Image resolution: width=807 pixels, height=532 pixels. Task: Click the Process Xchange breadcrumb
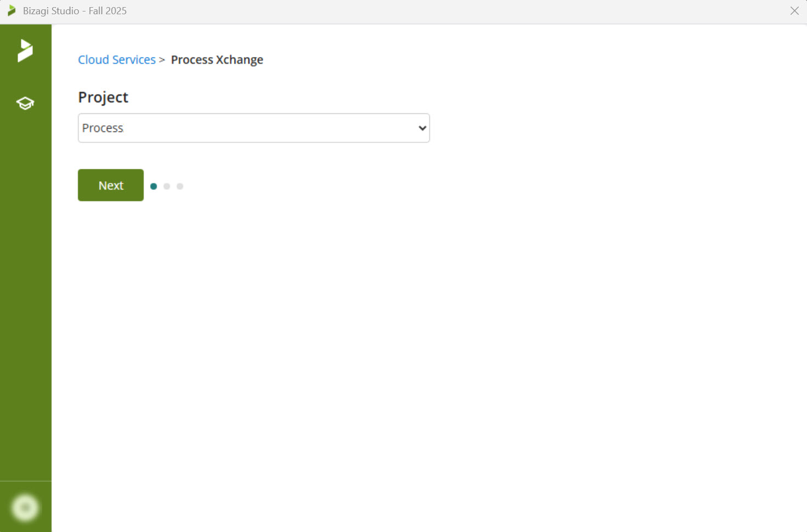(217, 60)
